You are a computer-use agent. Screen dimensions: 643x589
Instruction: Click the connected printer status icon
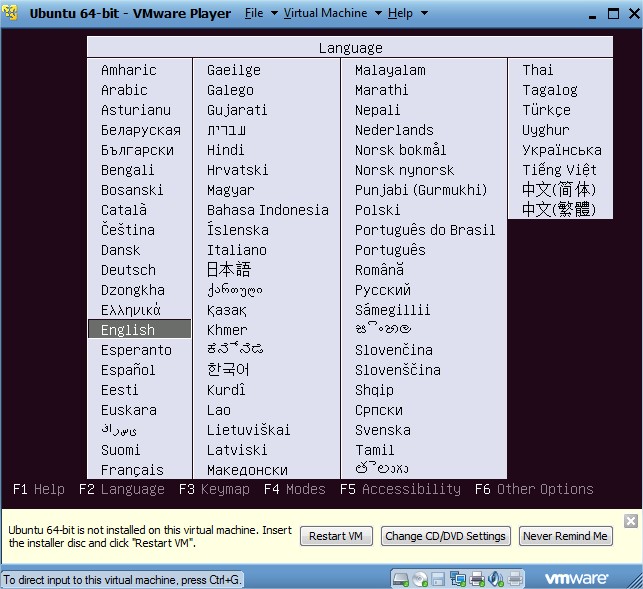[x=477, y=579]
